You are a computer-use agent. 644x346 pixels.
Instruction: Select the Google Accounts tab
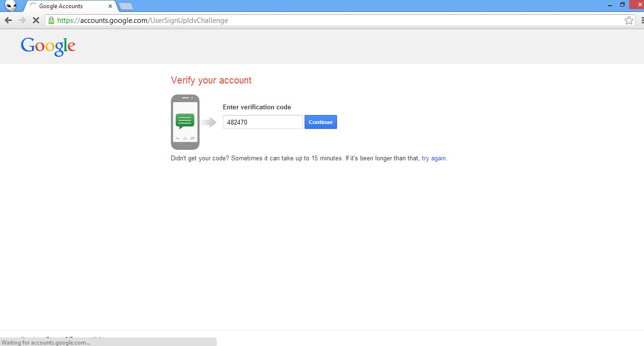(71, 6)
